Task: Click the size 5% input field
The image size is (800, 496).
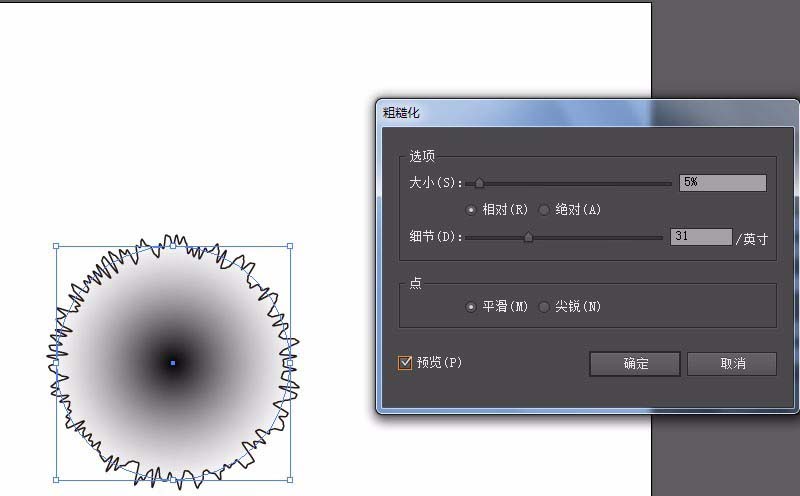Action: pos(723,183)
